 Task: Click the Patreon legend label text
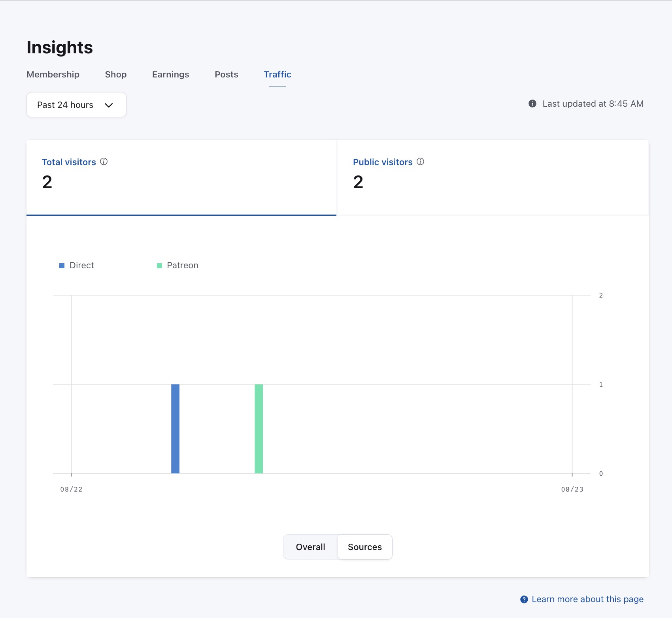pos(183,265)
